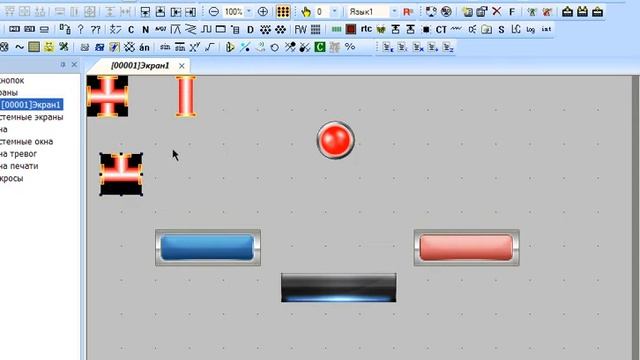
Task: Click the rtc toolbar icon
Action: [366, 29]
